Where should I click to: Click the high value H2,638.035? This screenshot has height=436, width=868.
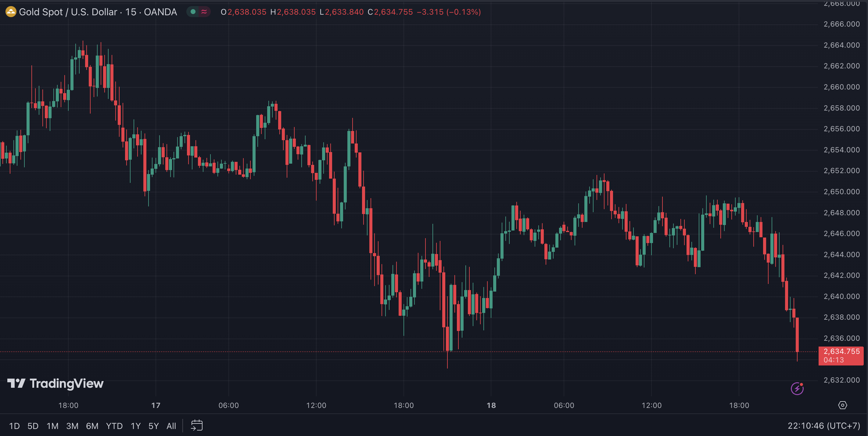click(x=293, y=12)
